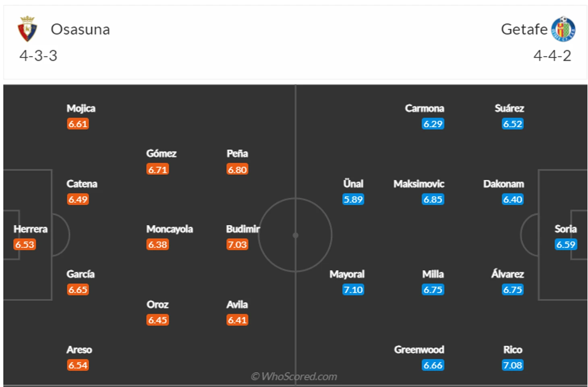Open the Getafe team name link
Image resolution: width=588 pixels, height=387 pixels.
pos(524,29)
